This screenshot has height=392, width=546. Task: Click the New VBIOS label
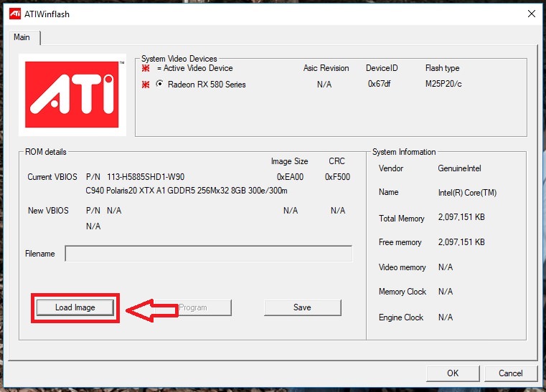pyautogui.click(x=48, y=211)
